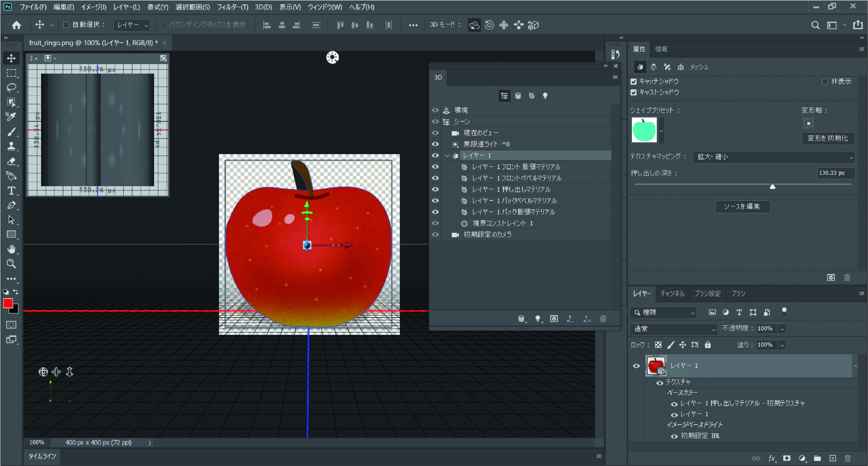Select the Brush tool
The width and height of the screenshot is (868, 466).
coord(11,132)
